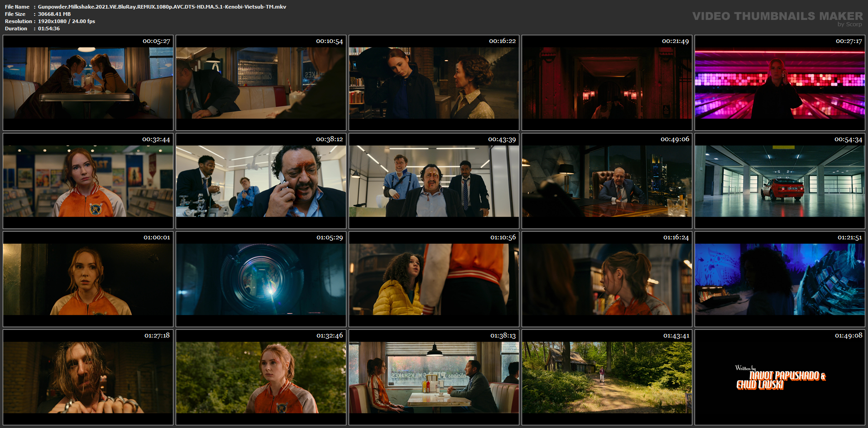The image size is (868, 428).
Task: Click the duration value 01:54:36
Action: 49,29
